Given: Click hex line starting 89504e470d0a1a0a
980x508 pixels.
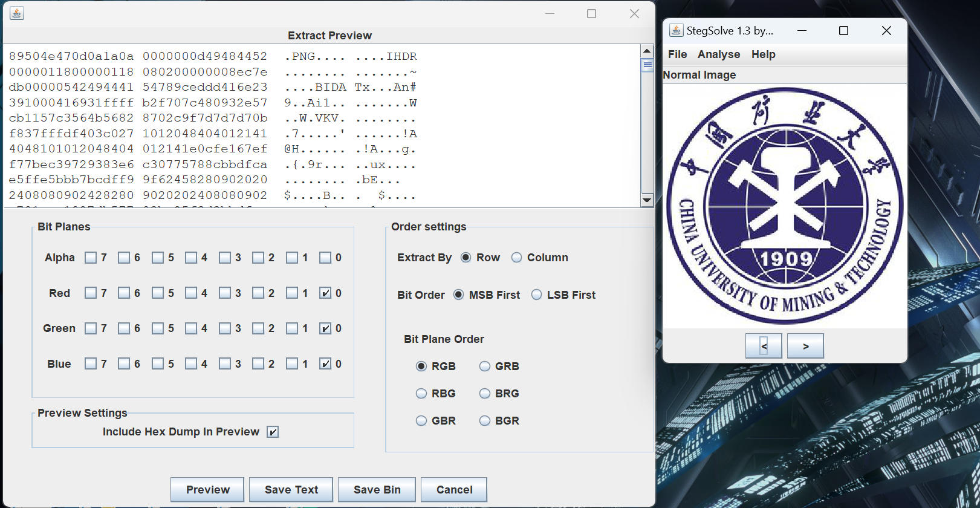Looking at the screenshot, I should (138, 56).
